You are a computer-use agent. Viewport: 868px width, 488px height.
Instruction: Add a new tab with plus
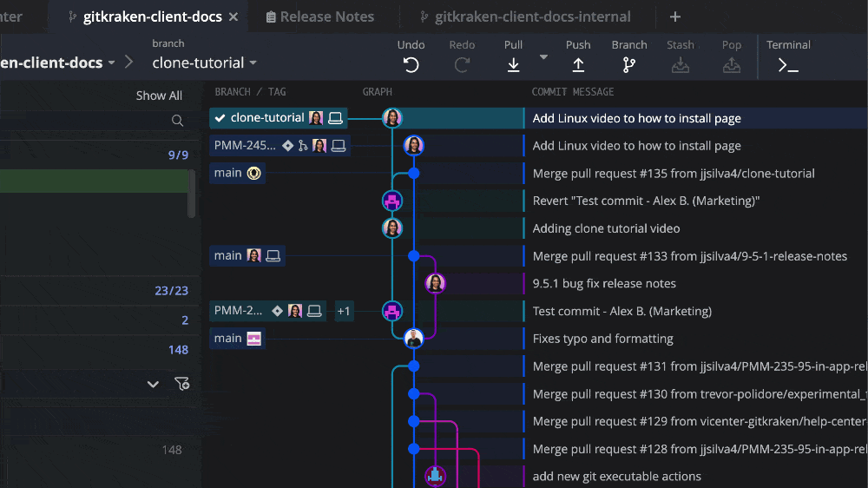pos(674,17)
